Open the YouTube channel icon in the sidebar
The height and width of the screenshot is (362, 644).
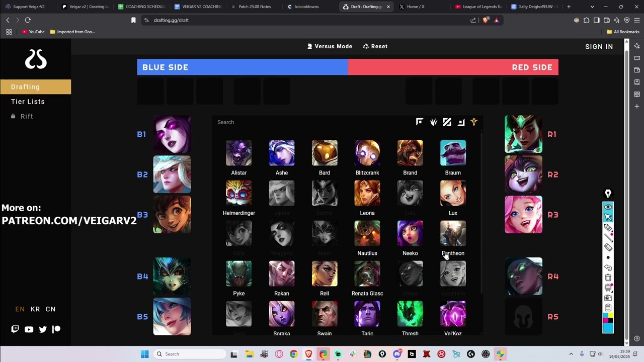coord(29,329)
